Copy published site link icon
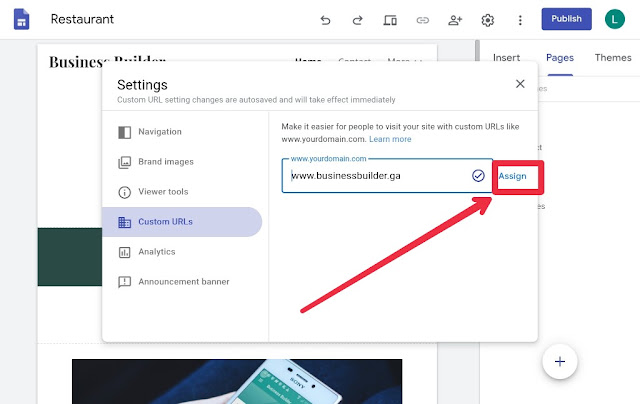 pyautogui.click(x=422, y=20)
